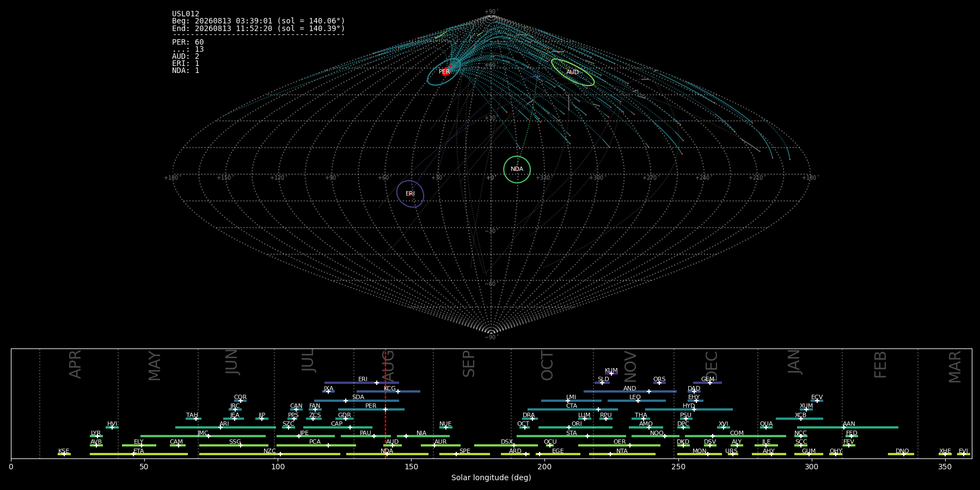Click the PER radiant label on sky map
980x490 pixels.
tap(444, 72)
